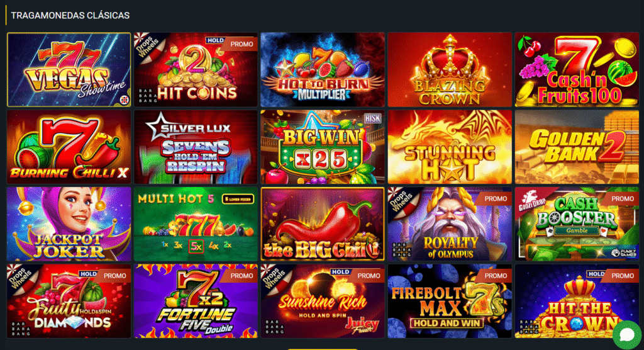644x350 pixels.
Task: Launch the Hit Coins slot game
Action: pyautogui.click(x=196, y=70)
